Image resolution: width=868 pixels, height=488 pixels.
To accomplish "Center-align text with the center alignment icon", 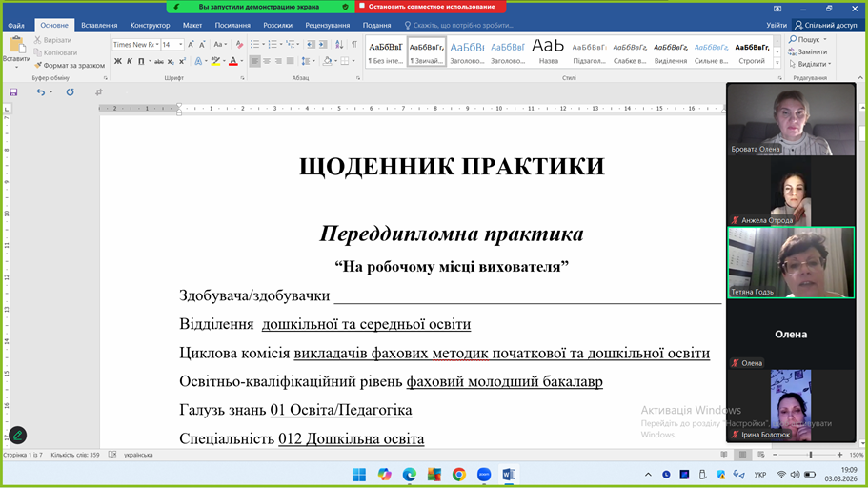I will (x=268, y=61).
